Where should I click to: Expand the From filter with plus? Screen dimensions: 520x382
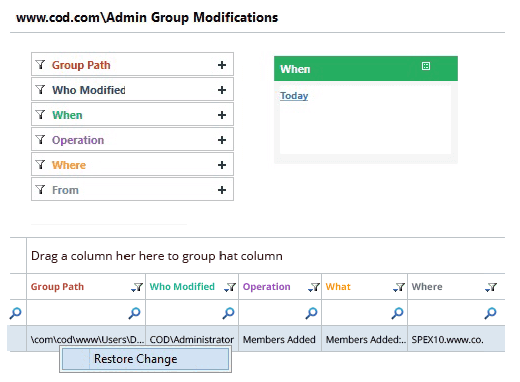click(222, 190)
